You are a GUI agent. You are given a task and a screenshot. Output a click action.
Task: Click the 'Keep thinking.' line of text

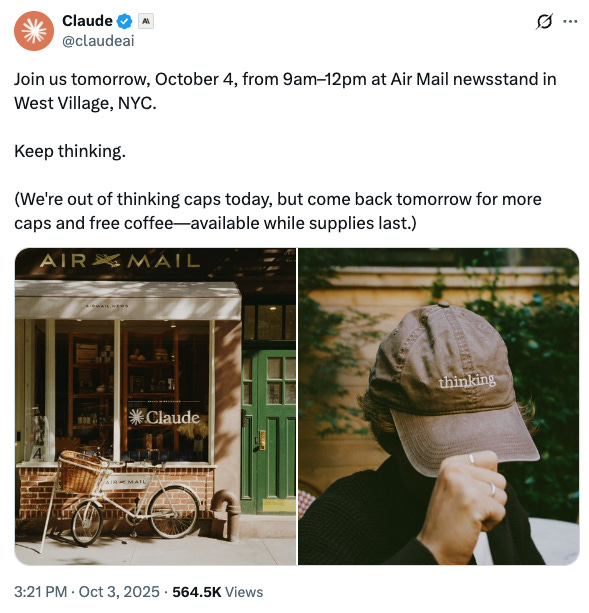[70, 151]
